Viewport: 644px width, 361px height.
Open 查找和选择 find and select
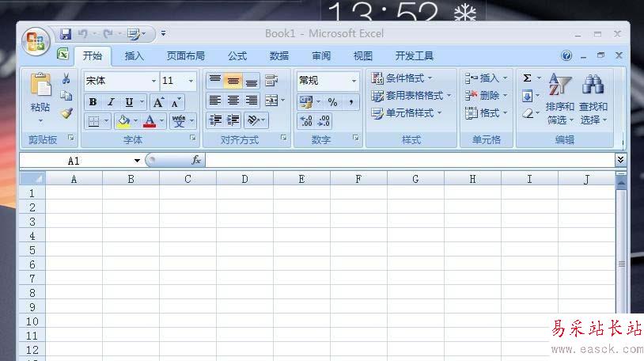[593, 99]
